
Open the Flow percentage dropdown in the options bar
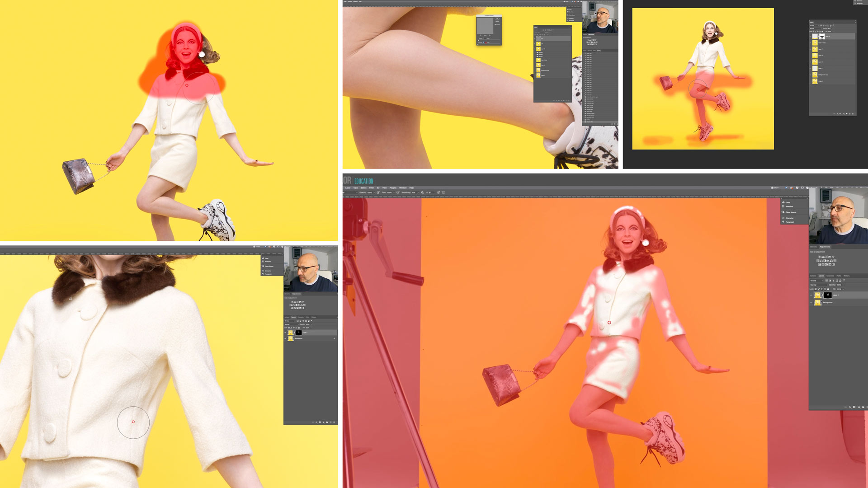tap(394, 192)
